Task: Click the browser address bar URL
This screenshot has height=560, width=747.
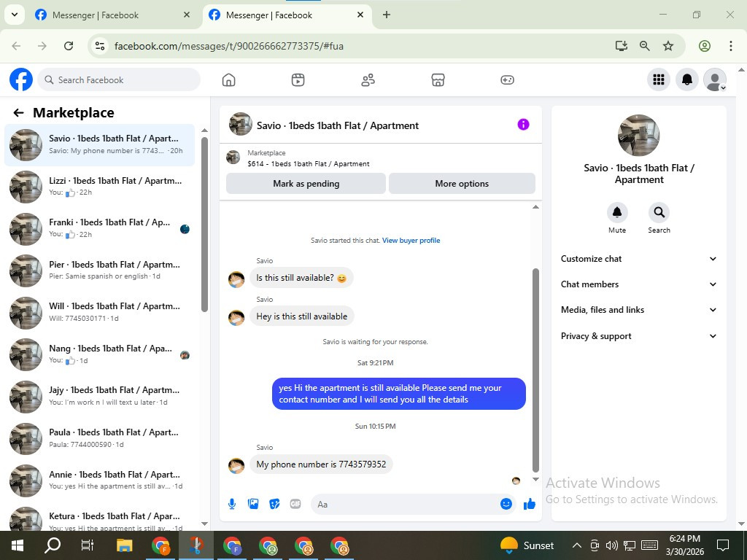Action: click(x=228, y=46)
